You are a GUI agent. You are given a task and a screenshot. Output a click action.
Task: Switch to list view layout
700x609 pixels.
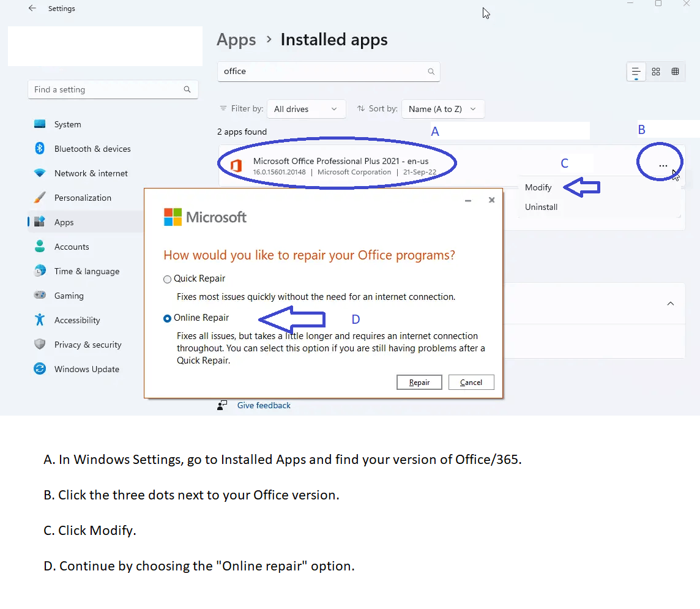(x=636, y=72)
